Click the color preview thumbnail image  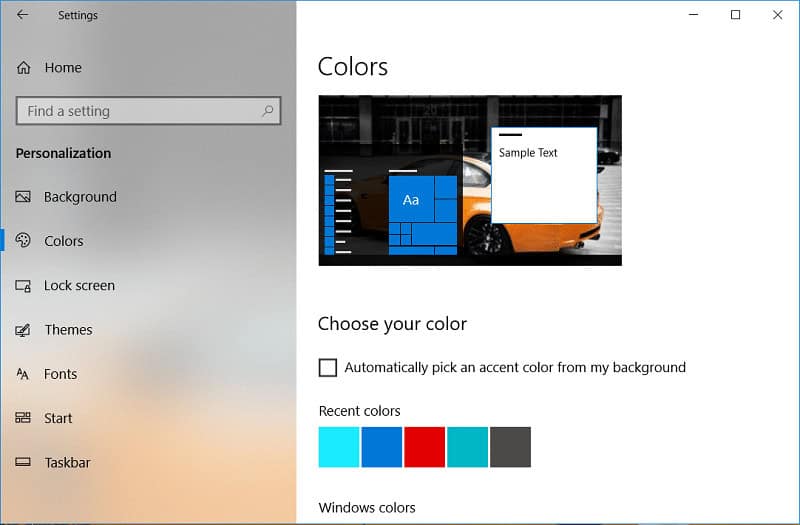point(469,180)
